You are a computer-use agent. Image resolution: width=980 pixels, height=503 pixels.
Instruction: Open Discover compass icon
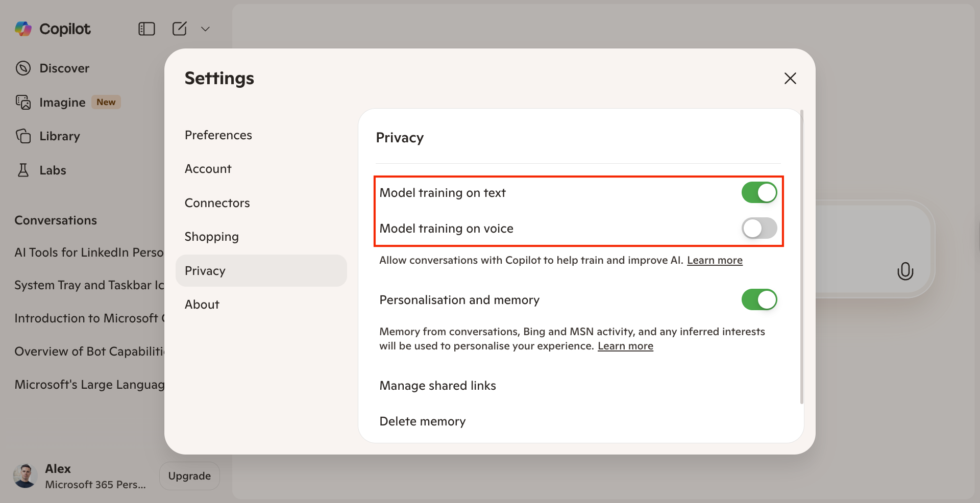click(x=23, y=68)
